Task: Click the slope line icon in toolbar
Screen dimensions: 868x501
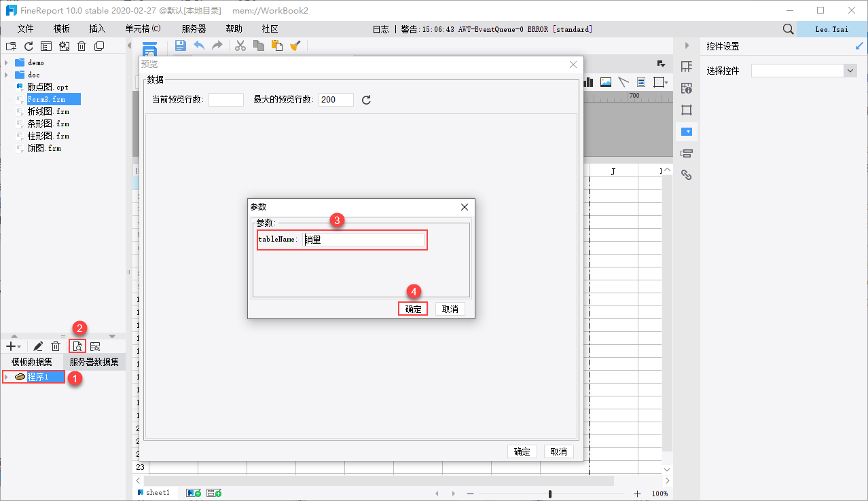Action: [x=623, y=82]
